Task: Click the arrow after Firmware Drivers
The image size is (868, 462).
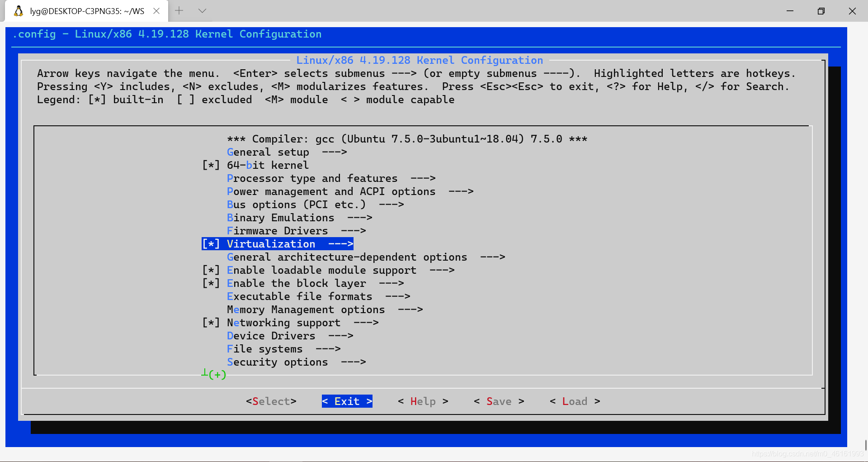Action: [x=354, y=231]
